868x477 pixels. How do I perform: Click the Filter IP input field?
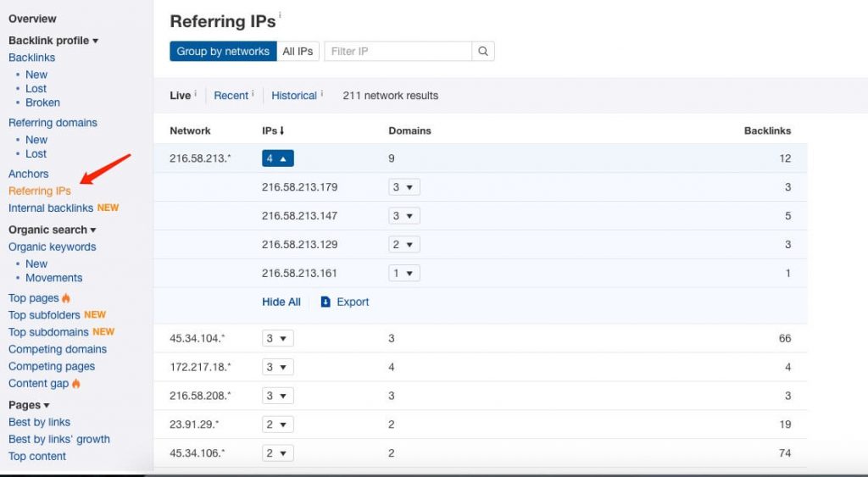(x=398, y=52)
